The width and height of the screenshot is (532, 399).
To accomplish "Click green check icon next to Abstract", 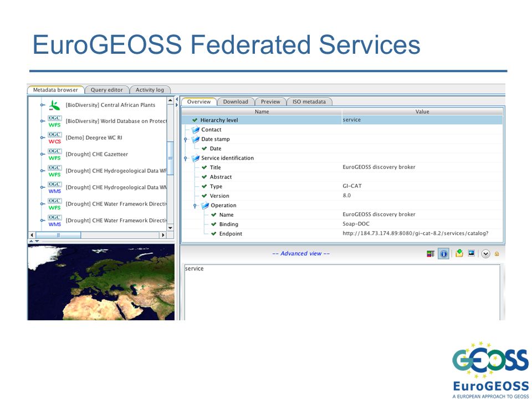I will point(204,177).
